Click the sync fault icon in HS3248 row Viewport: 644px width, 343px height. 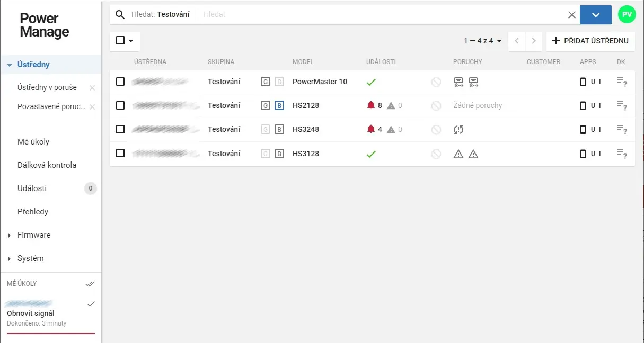pos(458,129)
